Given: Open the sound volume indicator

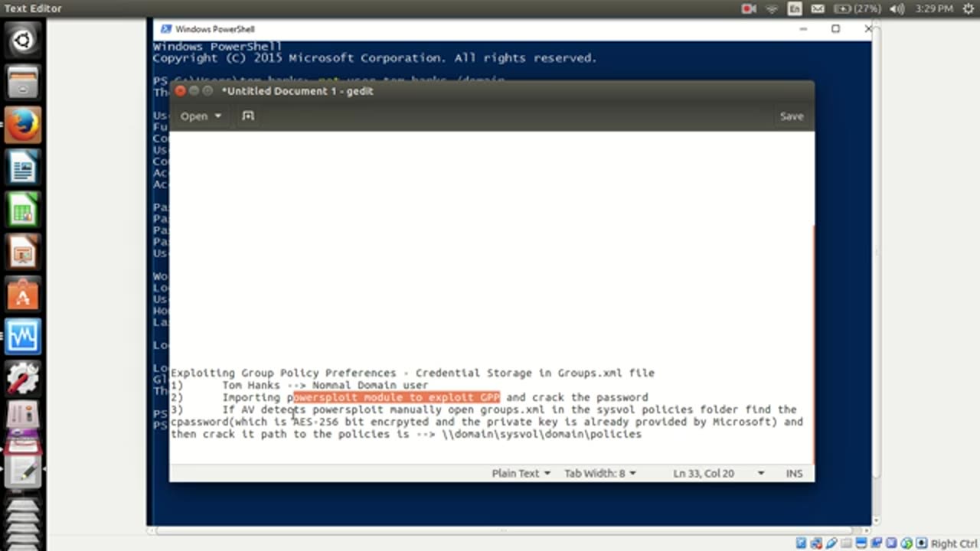Looking at the screenshot, I should point(897,8).
